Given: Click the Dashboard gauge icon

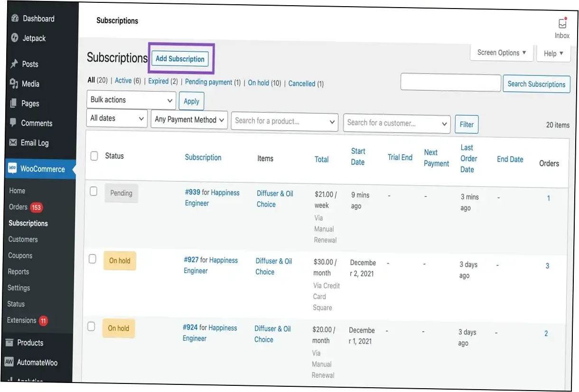Looking at the screenshot, I should click(x=15, y=19).
